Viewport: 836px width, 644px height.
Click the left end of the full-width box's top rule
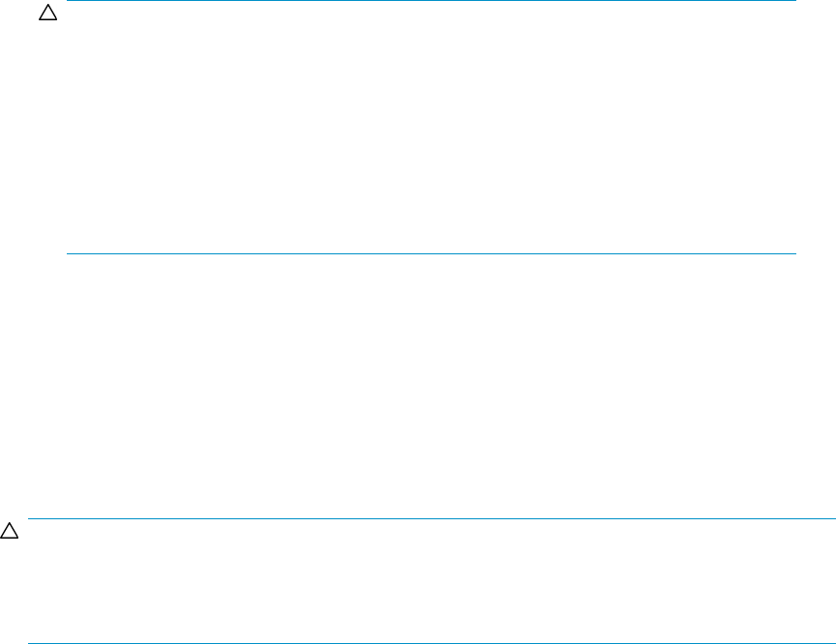(x=31, y=518)
